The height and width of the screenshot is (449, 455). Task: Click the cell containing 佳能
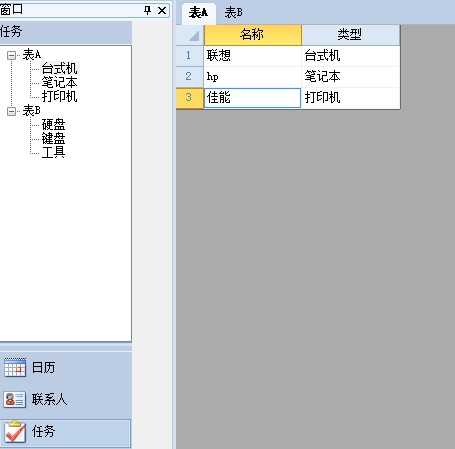click(252, 98)
